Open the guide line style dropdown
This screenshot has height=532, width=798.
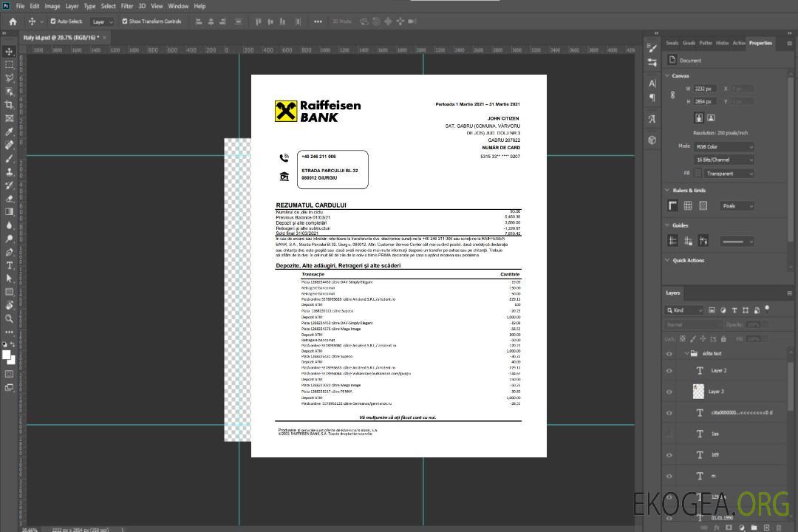pos(737,242)
